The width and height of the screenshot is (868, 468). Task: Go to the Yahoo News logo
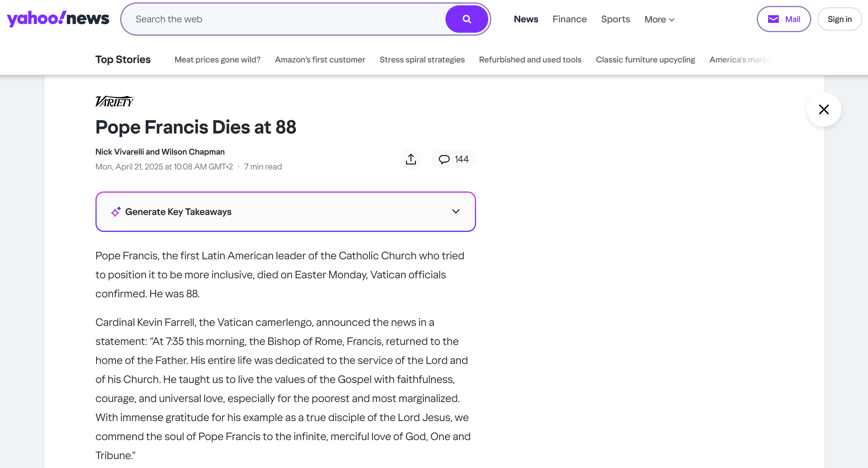click(58, 18)
